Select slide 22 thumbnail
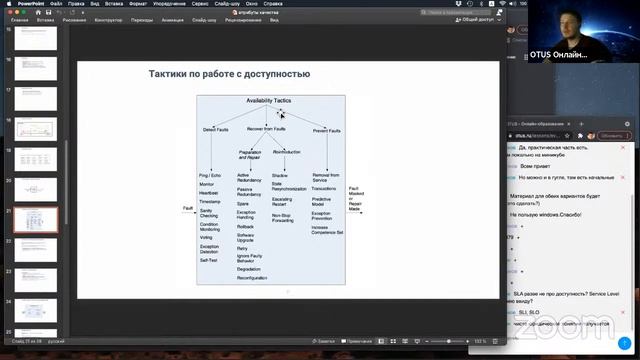Viewport: 640px width, 360px height. pos(36,250)
